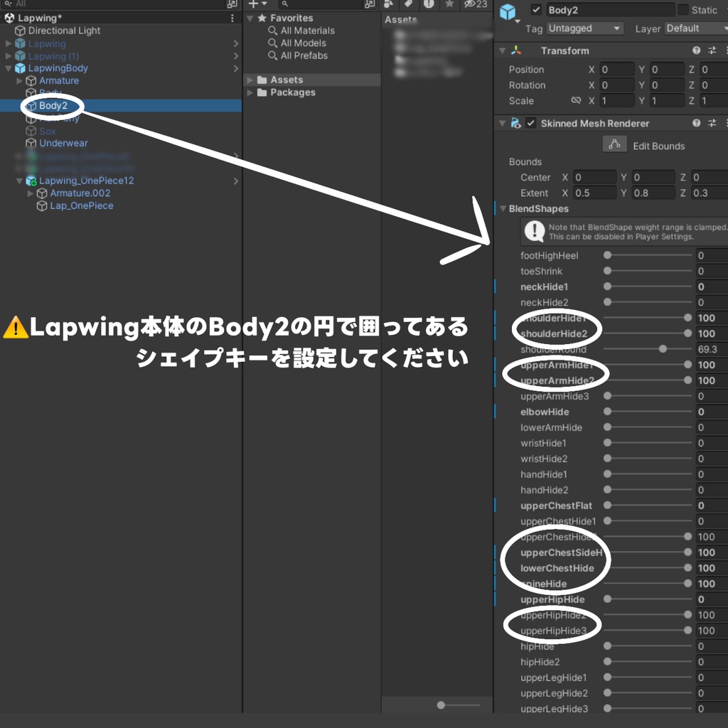The width and height of the screenshot is (728, 728).
Task: Click the Hierarchy search field
Action: pyautogui.click(x=114, y=4)
